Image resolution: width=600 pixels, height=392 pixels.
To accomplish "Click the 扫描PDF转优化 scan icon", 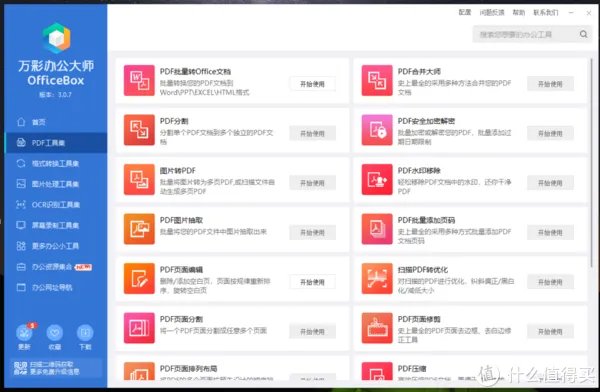I will 377,278.
